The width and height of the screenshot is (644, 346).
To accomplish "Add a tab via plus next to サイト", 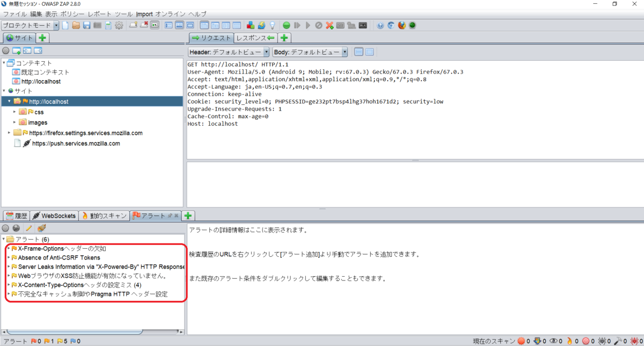I will click(43, 38).
